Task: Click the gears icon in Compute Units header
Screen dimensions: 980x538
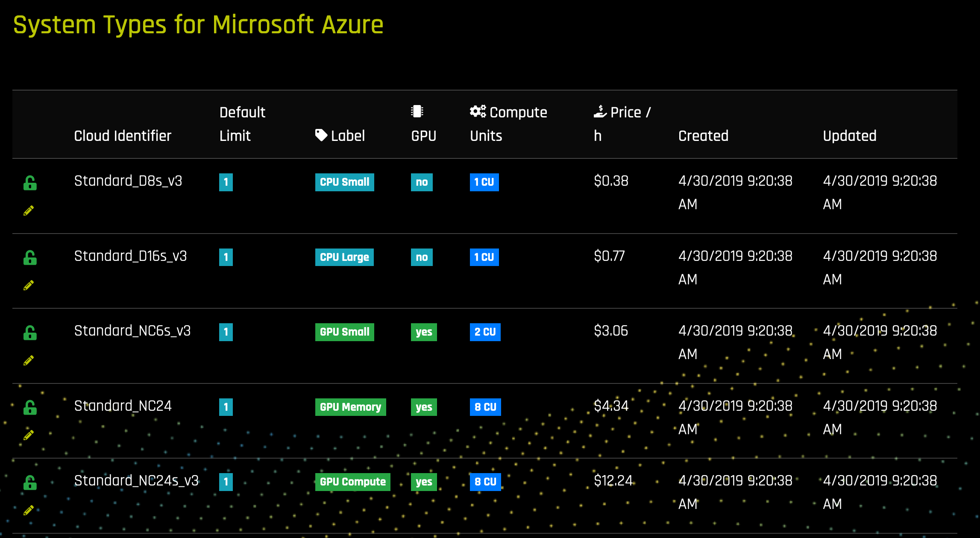Action: (478, 111)
